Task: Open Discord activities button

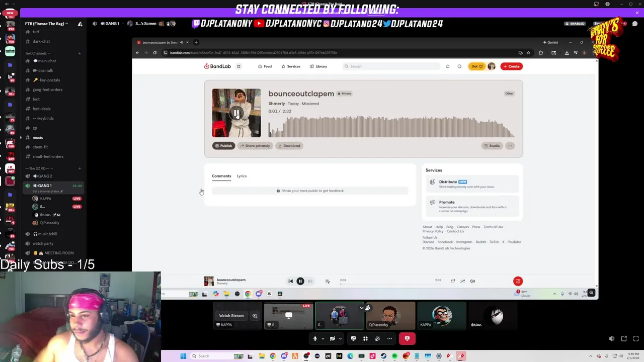Action: [x=365, y=339]
